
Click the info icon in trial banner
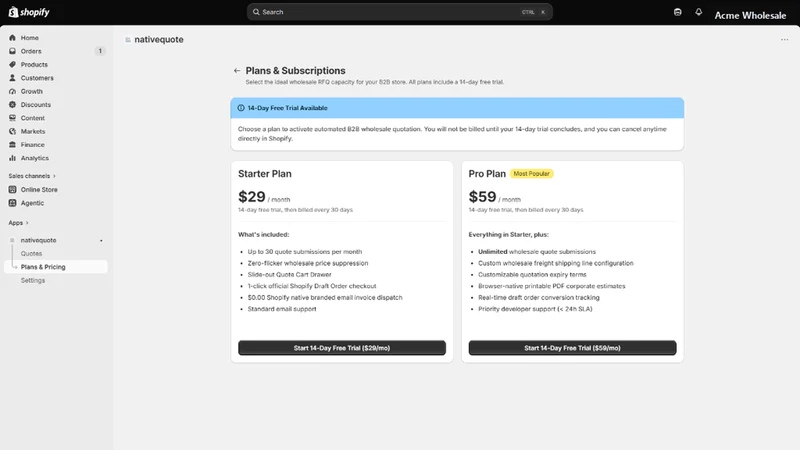pyautogui.click(x=241, y=108)
